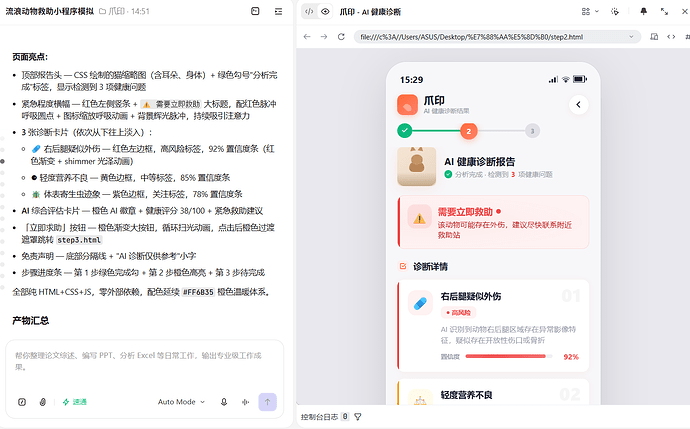Viewport: 690px width, 429px height.
Task: Click the audio waveform icon
Action: coord(246,402)
